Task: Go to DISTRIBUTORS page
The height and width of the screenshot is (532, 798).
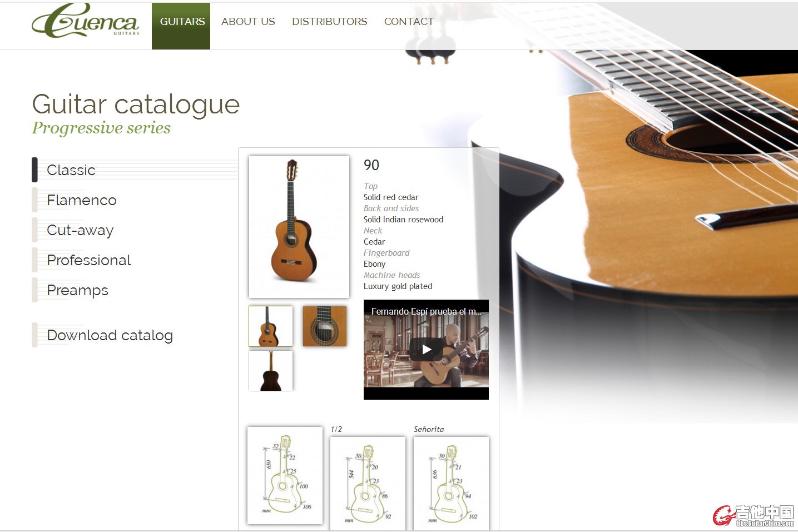Action: (330, 22)
